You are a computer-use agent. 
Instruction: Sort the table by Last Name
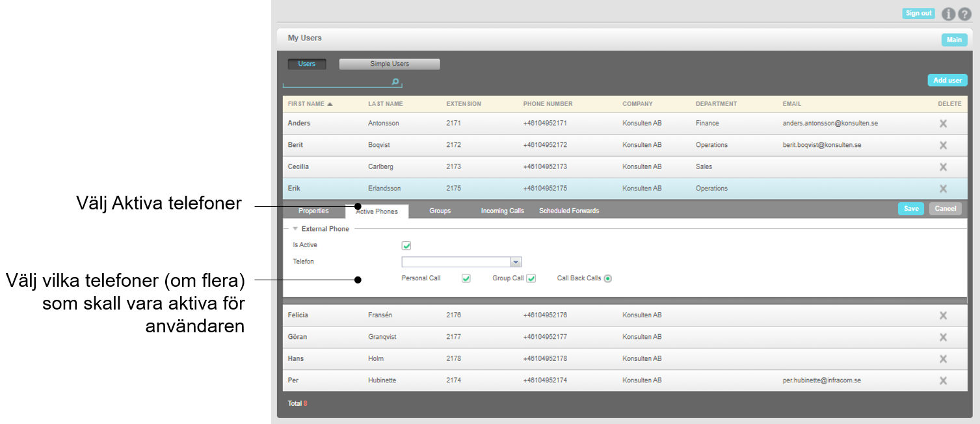pyautogui.click(x=386, y=104)
